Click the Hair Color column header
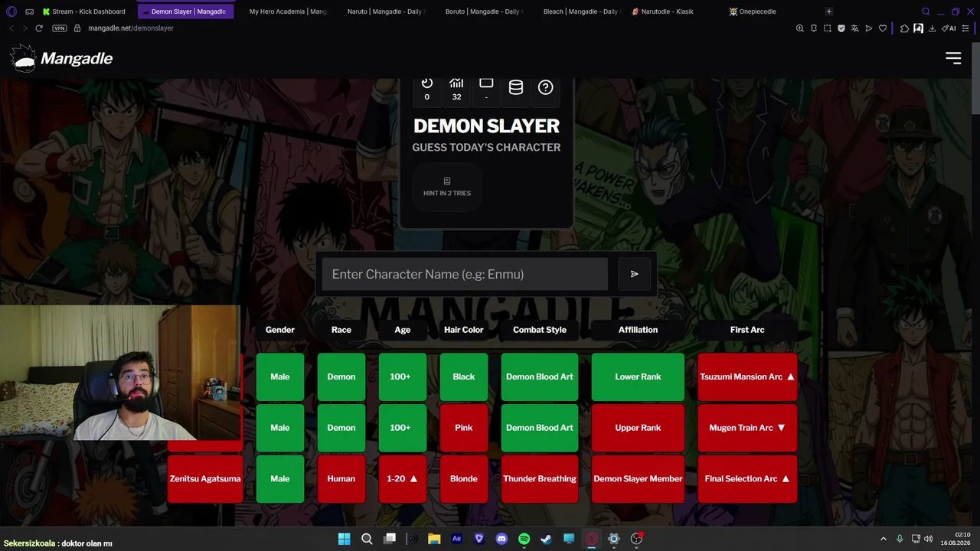Image resolution: width=980 pixels, height=551 pixels. (464, 330)
